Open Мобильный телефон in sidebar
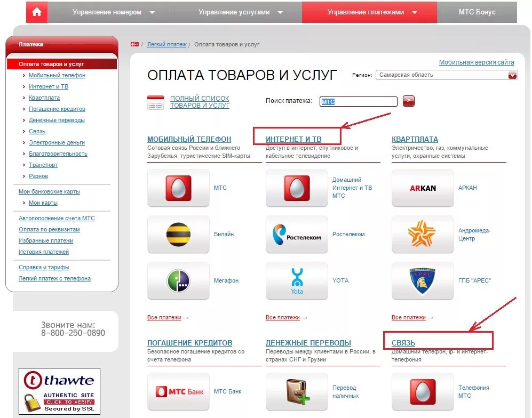532x418 pixels. coord(57,75)
